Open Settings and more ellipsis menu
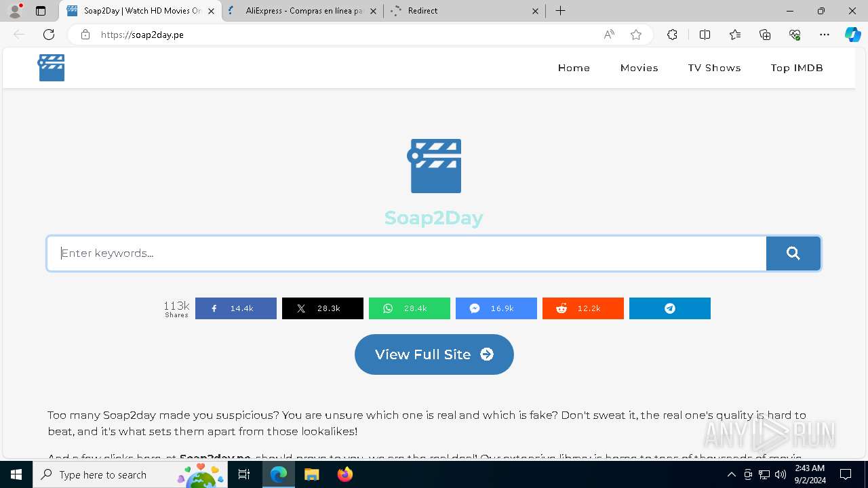This screenshot has height=488, width=868. (x=825, y=35)
